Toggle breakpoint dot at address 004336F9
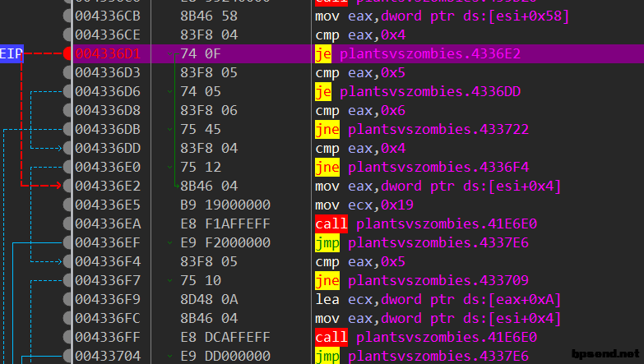The image size is (644, 364). coord(67,299)
